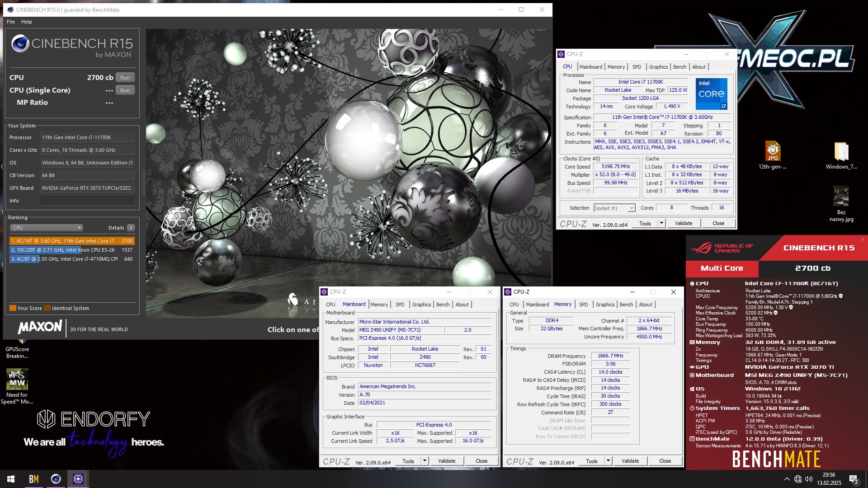Screen dimensions: 868x488
Task: Switch to SPD tab in top CPU-Z
Action: [x=637, y=67]
